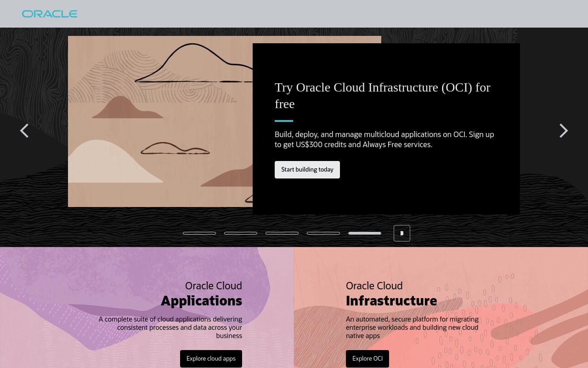Select the fifth carousel slide indicator
Screen dimensions: 588x368
365,233
